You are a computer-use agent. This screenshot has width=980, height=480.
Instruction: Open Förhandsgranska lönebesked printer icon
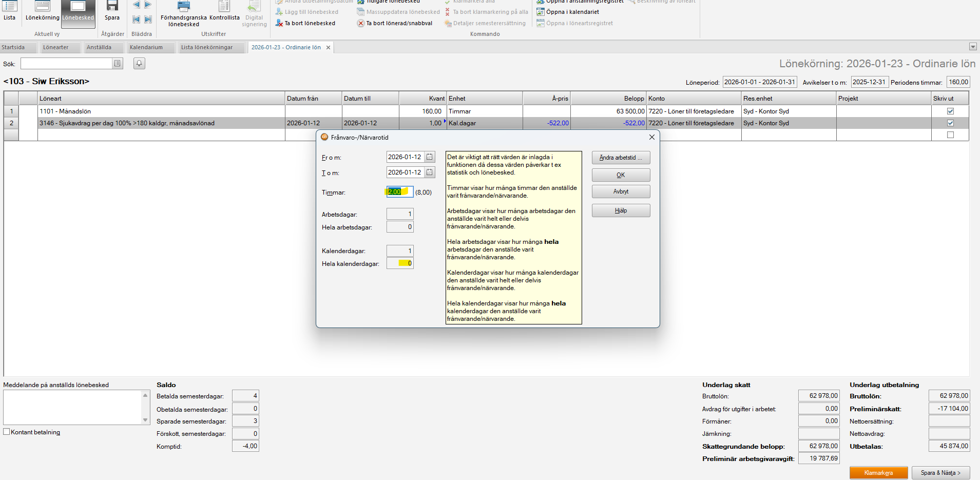183,7
